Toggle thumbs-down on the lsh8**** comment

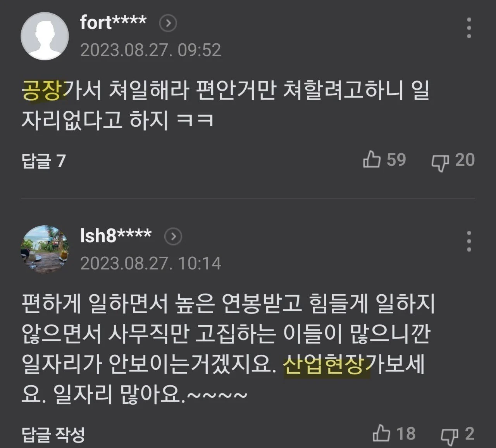[449, 435]
